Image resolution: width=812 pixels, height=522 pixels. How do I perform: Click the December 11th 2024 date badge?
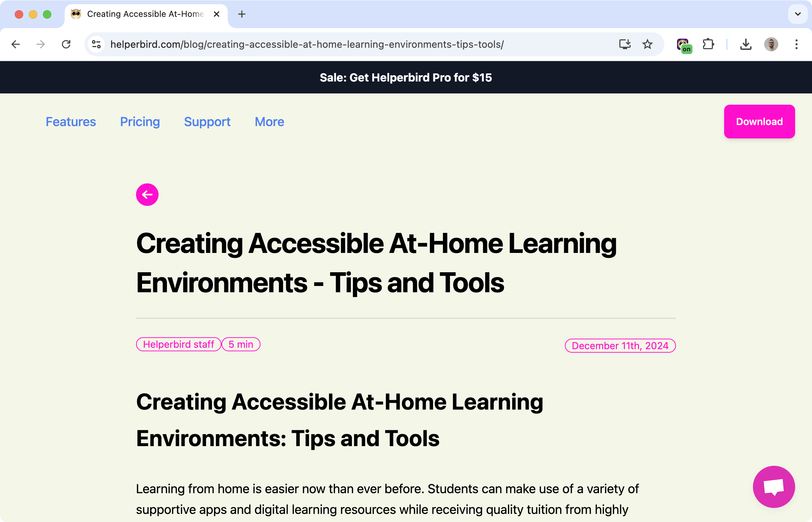point(620,345)
